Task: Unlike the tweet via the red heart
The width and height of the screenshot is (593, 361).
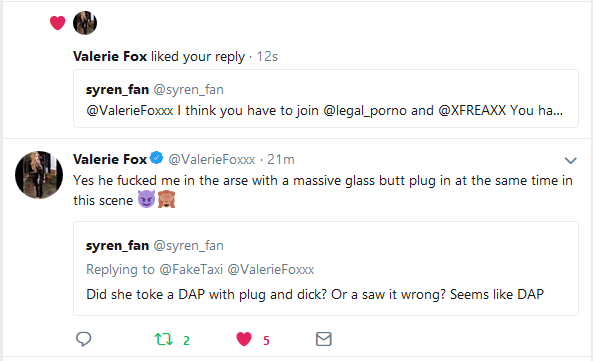Action: click(244, 339)
